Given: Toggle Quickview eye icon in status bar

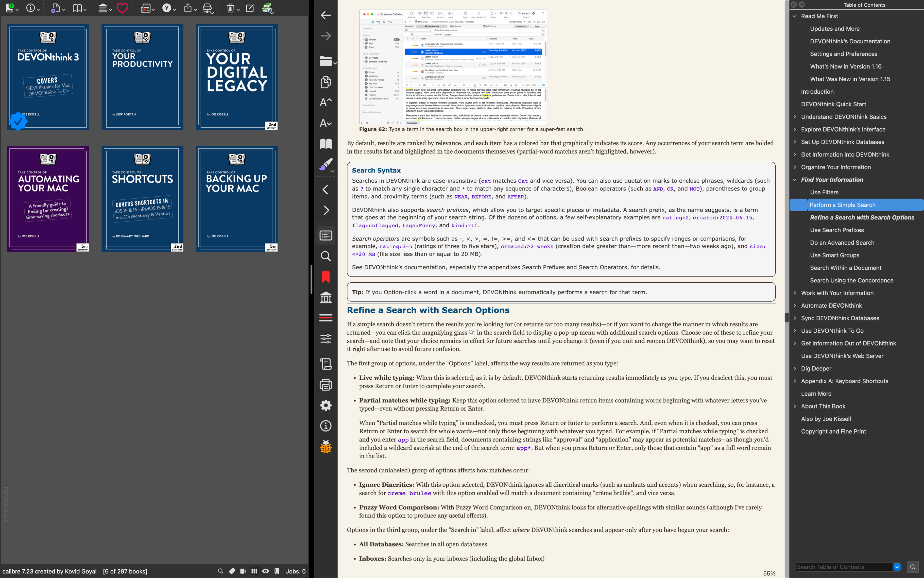Looking at the screenshot, I should coord(266,571).
